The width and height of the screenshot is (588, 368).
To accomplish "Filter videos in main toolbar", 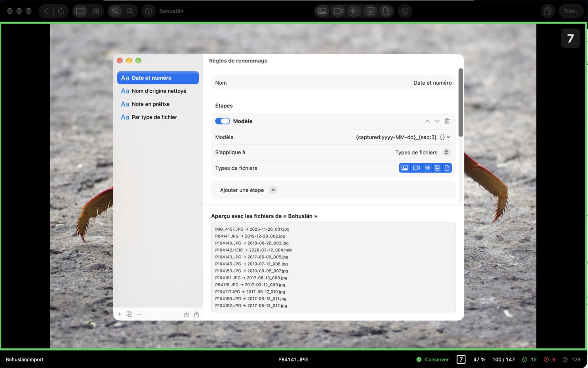I will point(339,11).
